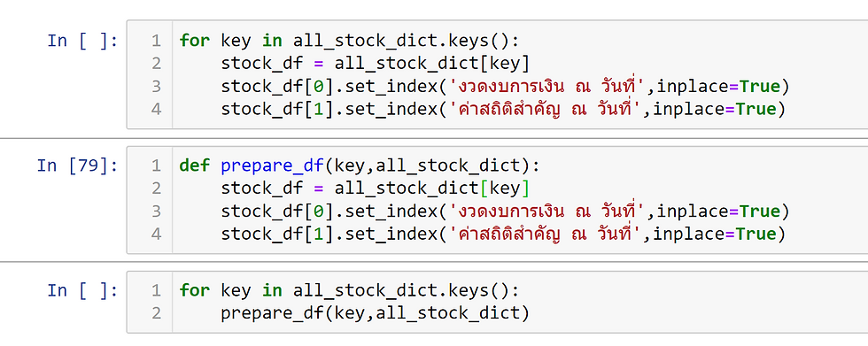Click line 2 'stock_df = all_stock_dict[key]' in prepare_df cell
Viewport: 868px width, 346px height.
376,188
